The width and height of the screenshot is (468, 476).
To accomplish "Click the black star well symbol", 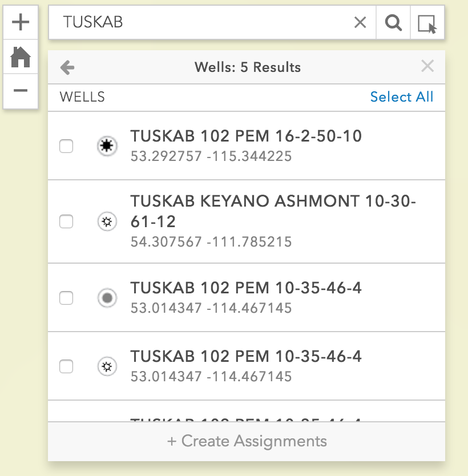I will pyautogui.click(x=106, y=146).
